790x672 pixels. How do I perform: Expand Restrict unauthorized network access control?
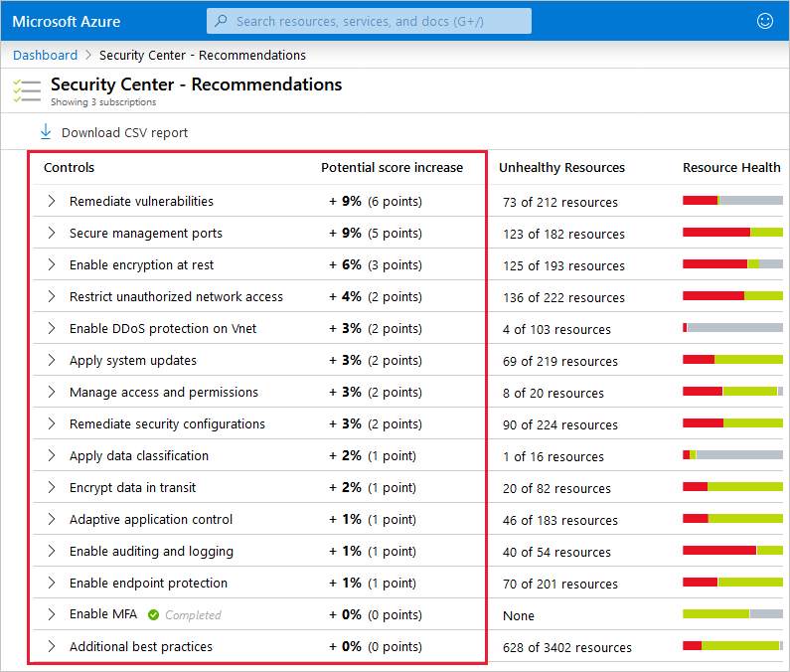pos(51,296)
